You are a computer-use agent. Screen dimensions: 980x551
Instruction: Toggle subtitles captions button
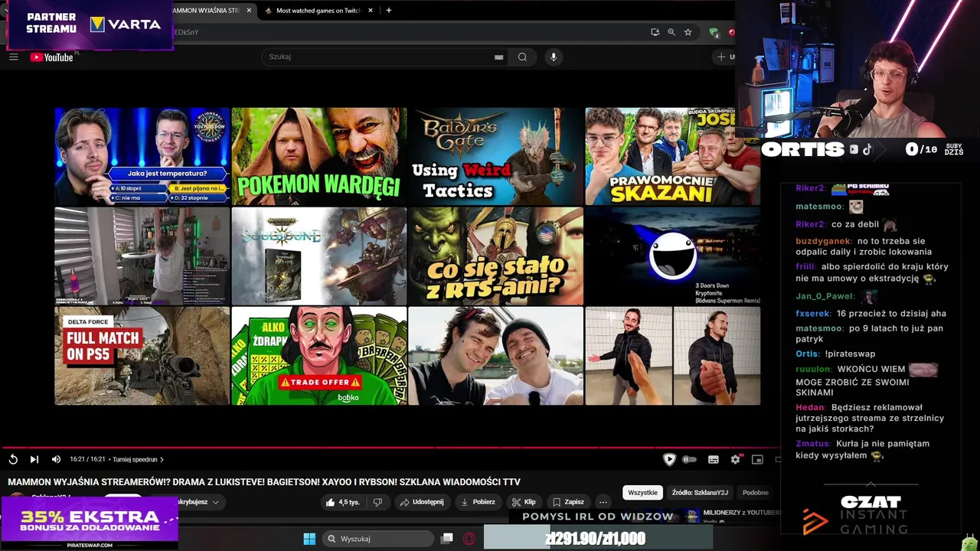point(714,460)
